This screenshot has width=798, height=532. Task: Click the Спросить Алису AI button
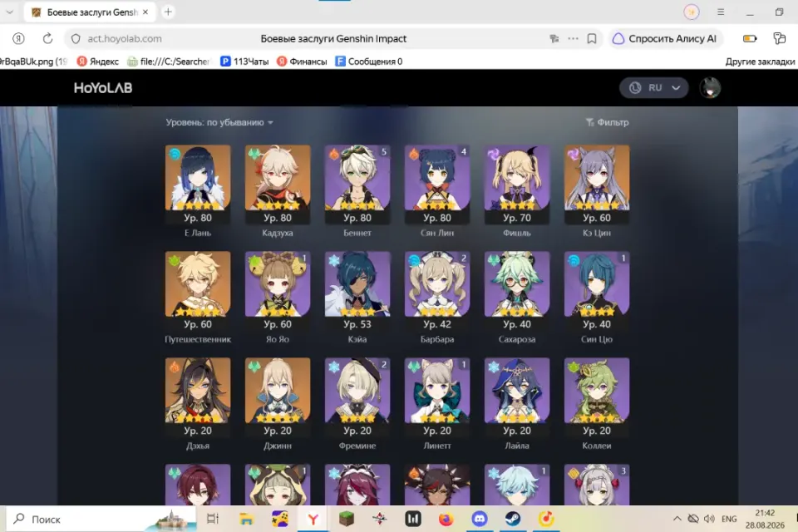tap(665, 39)
